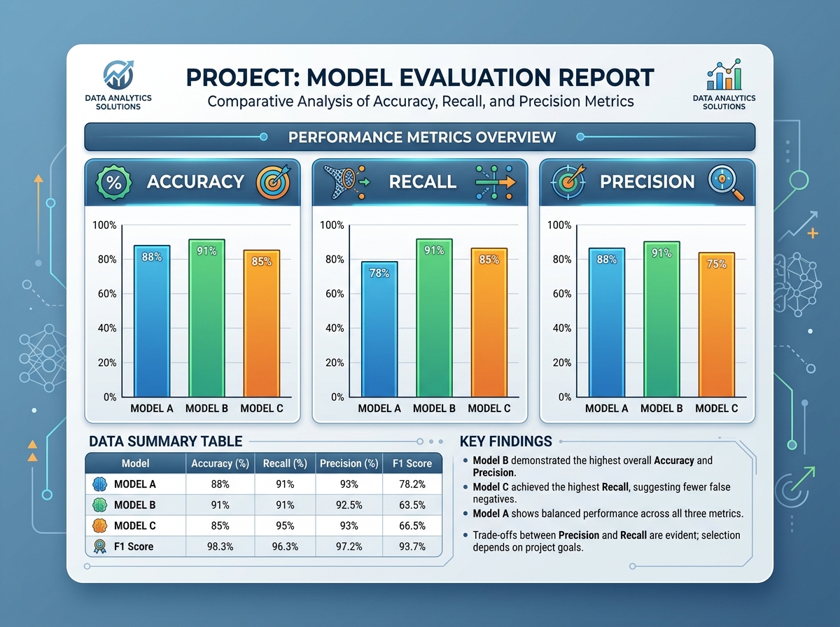Viewport: 840px width, 627px height.
Task: Click the finding about Model B highest Accuracy
Action: coord(591,467)
